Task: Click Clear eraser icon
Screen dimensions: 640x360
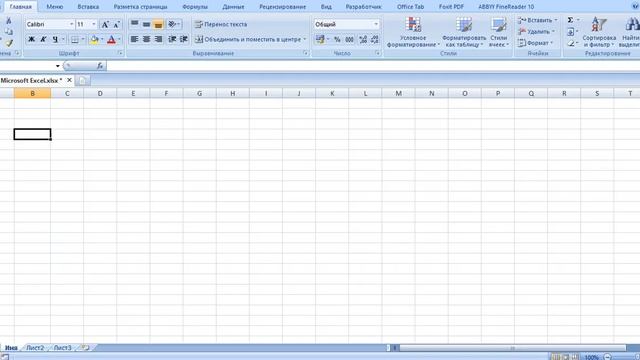Action: 571,43
